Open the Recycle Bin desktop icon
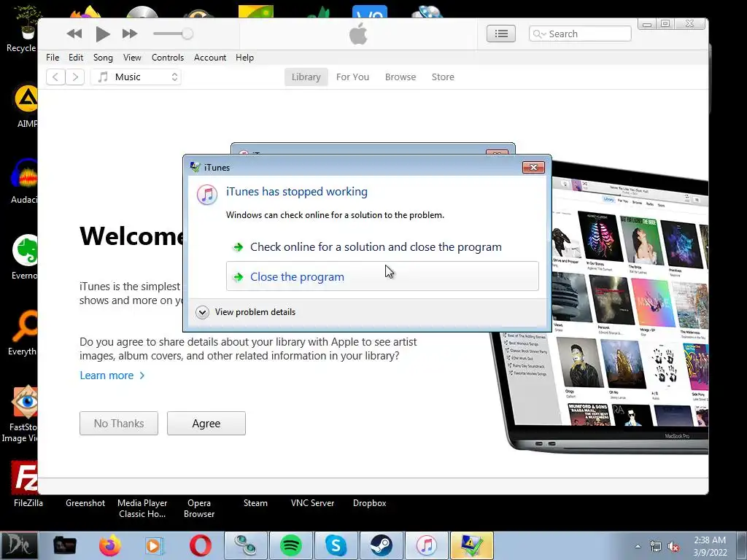The height and width of the screenshot is (560, 747). point(22,28)
